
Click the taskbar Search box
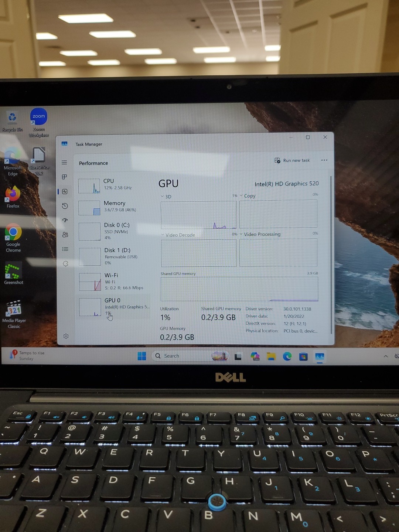coord(190,356)
